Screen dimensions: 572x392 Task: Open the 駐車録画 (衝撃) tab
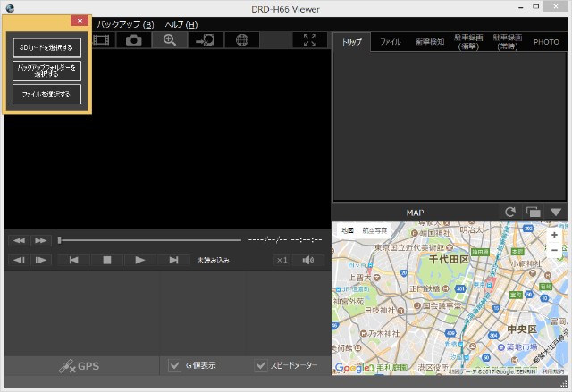[468, 42]
